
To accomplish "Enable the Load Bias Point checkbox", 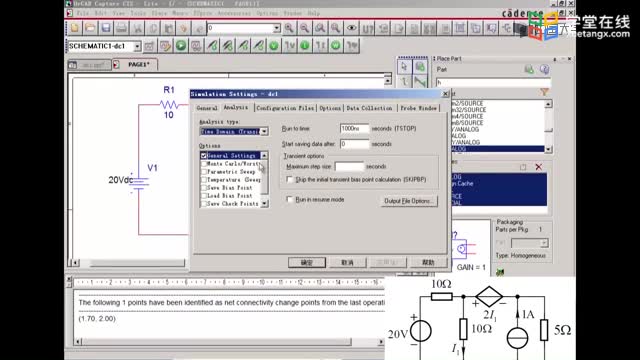I will pyautogui.click(x=204, y=196).
